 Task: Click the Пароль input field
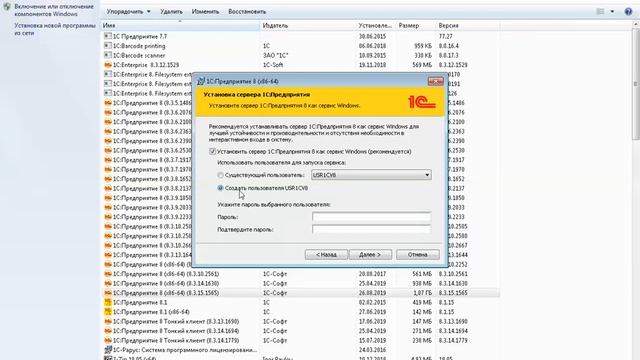point(371,217)
